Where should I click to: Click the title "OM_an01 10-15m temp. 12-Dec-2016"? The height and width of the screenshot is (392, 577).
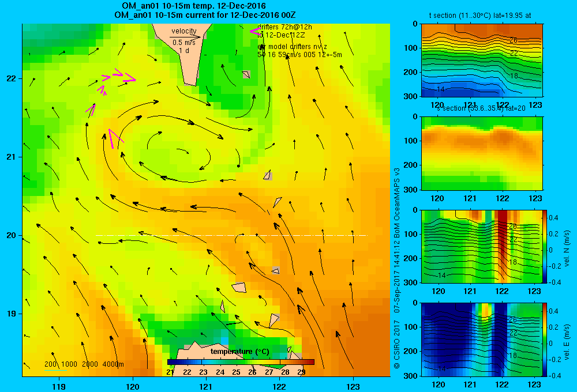tap(194, 6)
